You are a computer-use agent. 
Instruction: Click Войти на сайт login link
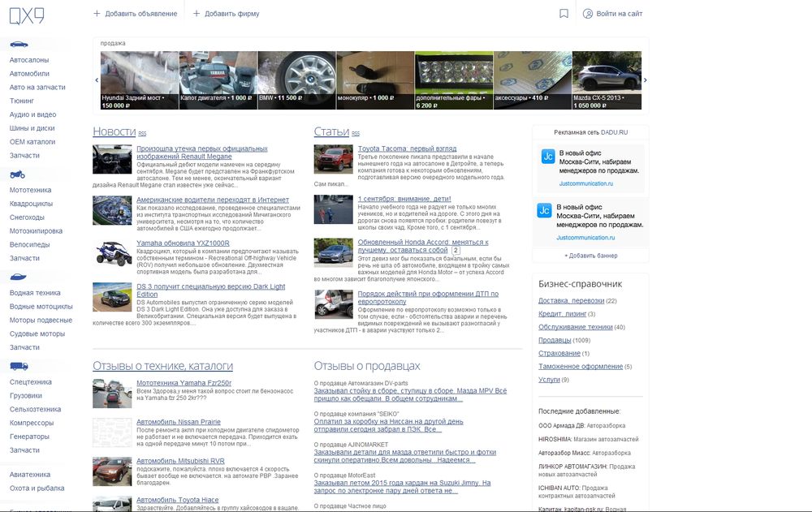pyautogui.click(x=619, y=14)
